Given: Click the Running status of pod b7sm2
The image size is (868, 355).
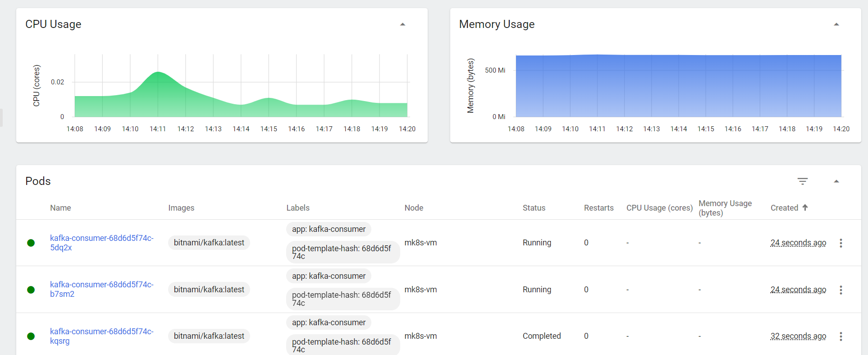Looking at the screenshot, I should [537, 290].
